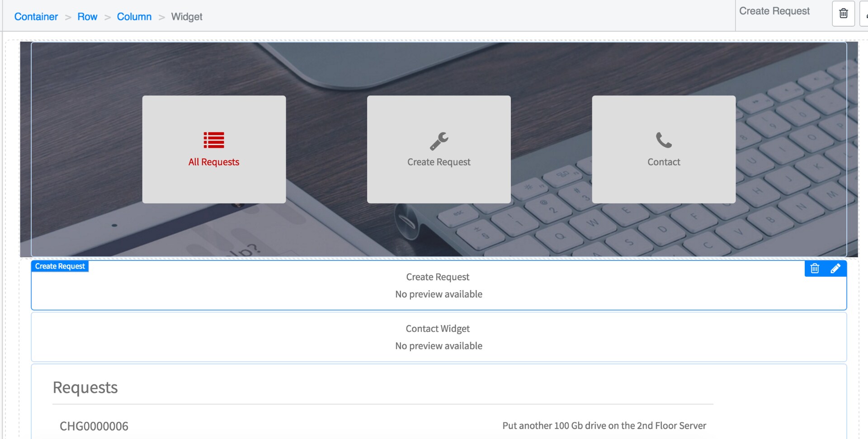Open request CHG0000006
The width and height of the screenshot is (868, 439).
click(x=94, y=426)
